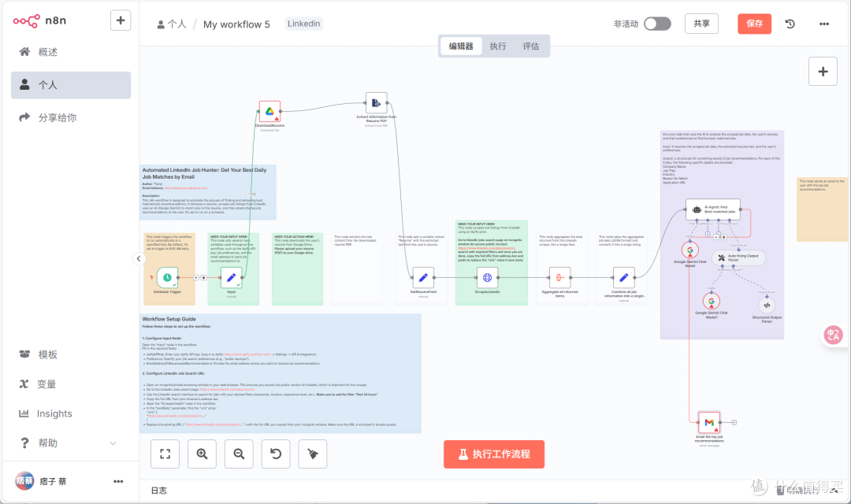Switch to the 评估 tab
851x504 pixels.
(x=531, y=46)
